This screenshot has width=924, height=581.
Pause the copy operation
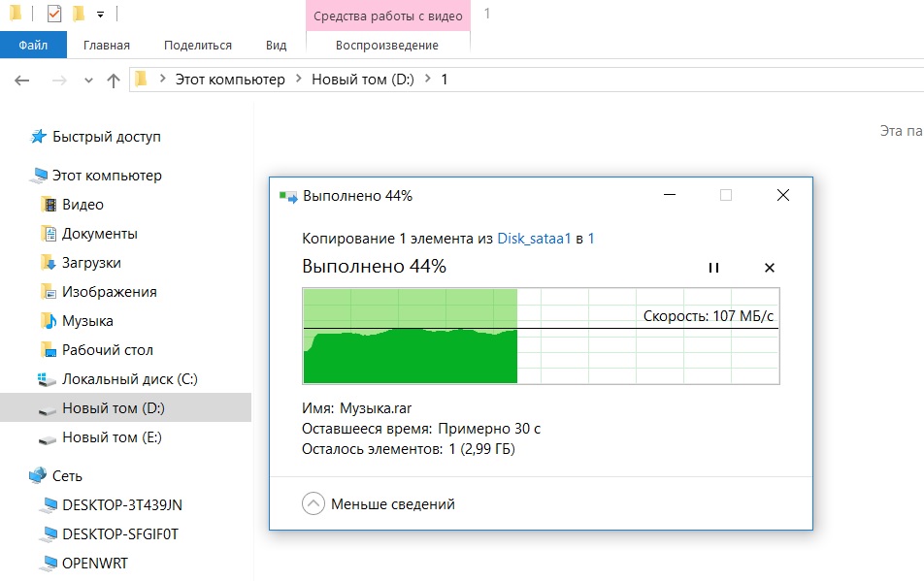(713, 268)
